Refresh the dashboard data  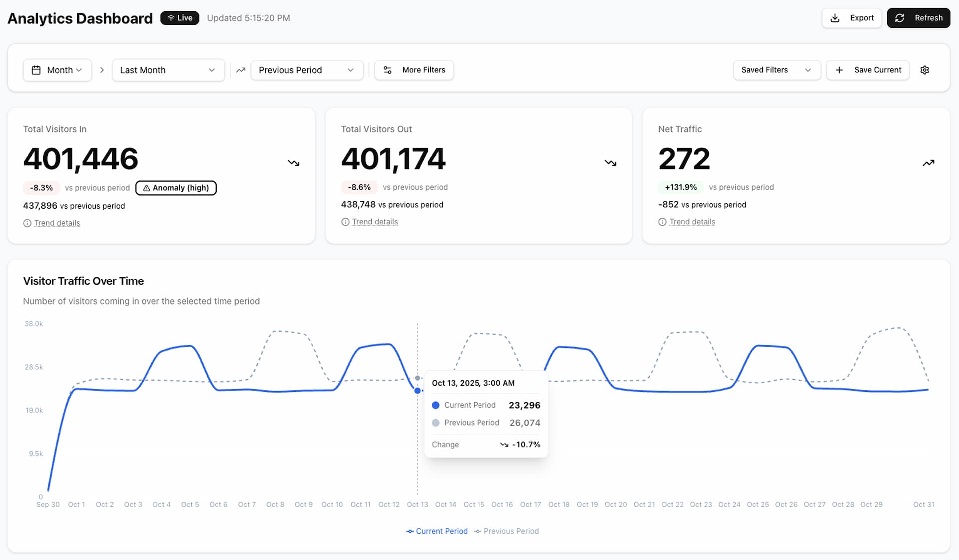(x=918, y=18)
